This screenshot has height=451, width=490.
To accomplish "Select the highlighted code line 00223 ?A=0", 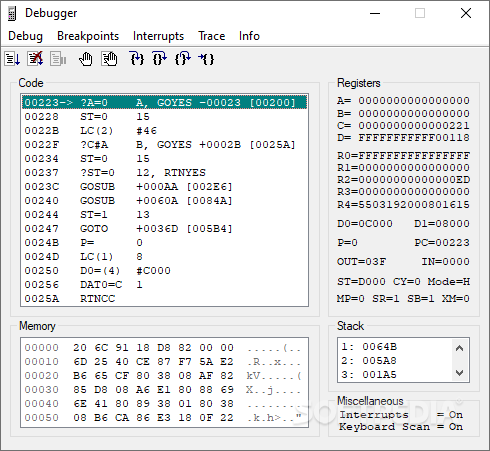I will click(x=164, y=102).
